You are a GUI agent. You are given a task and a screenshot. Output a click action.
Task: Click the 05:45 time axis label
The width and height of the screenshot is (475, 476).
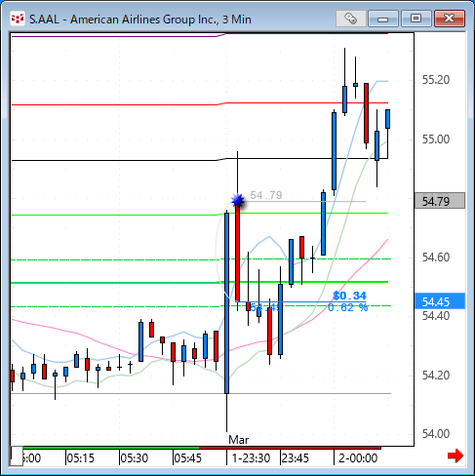pos(188,458)
